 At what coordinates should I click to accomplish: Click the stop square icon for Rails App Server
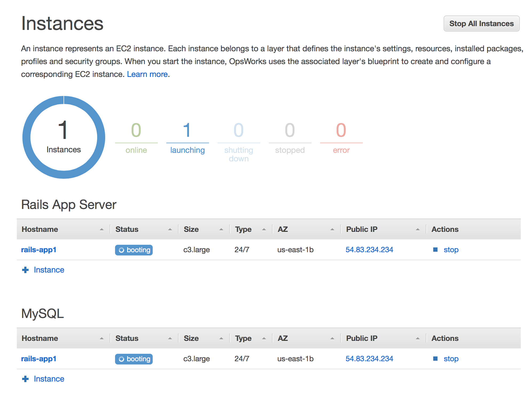tap(435, 250)
